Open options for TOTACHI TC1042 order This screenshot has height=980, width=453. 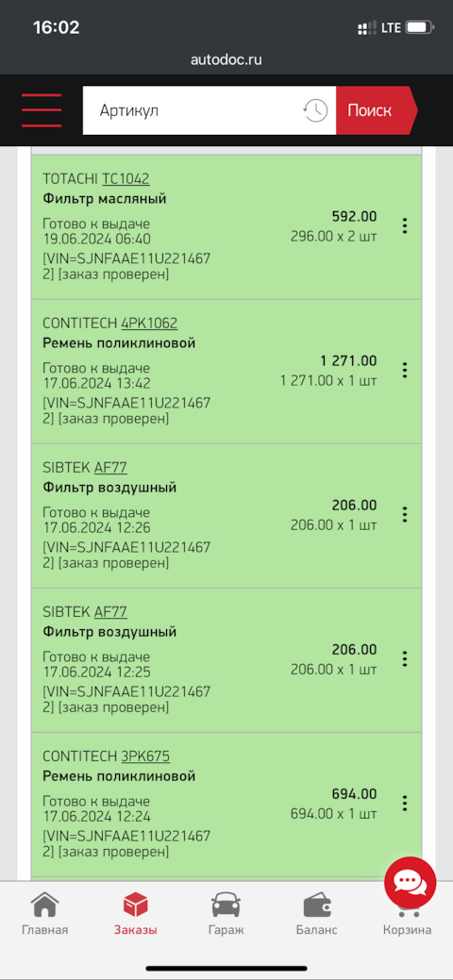point(405,225)
